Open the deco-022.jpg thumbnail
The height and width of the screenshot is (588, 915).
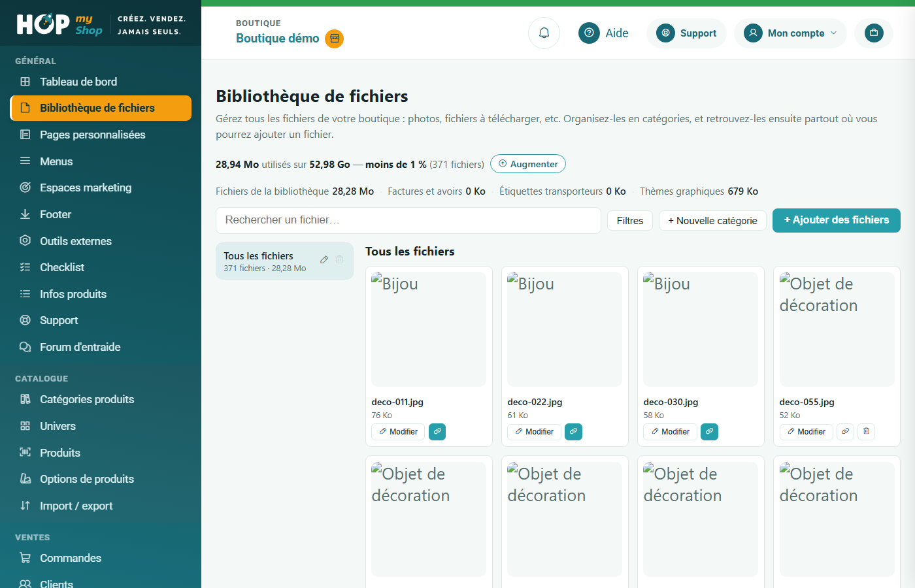click(x=565, y=329)
